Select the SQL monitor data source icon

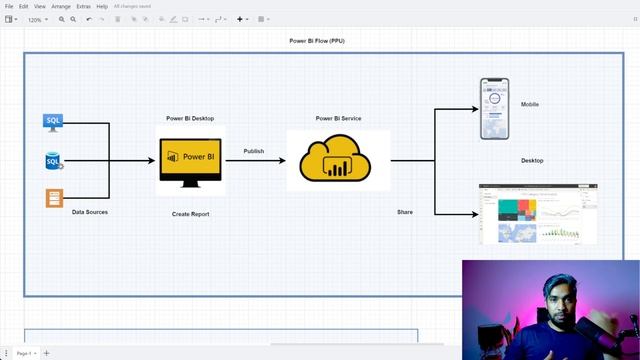pyautogui.click(x=53, y=123)
